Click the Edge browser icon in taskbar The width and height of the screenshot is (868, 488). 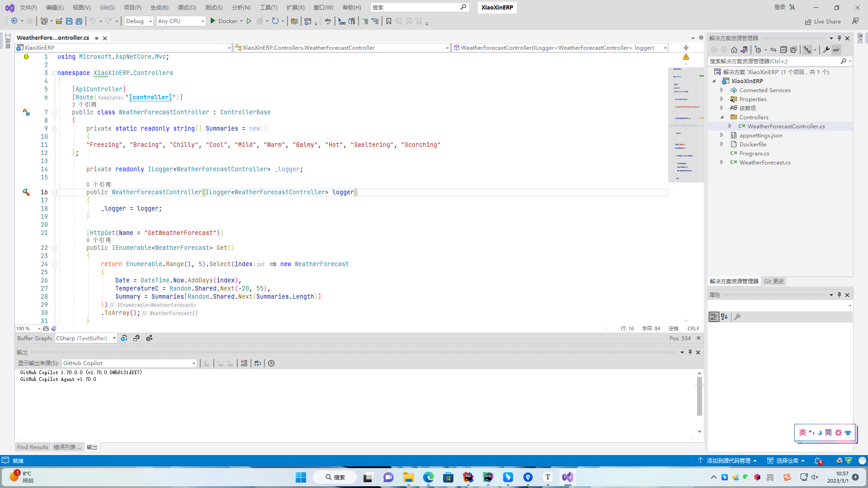pos(428,477)
